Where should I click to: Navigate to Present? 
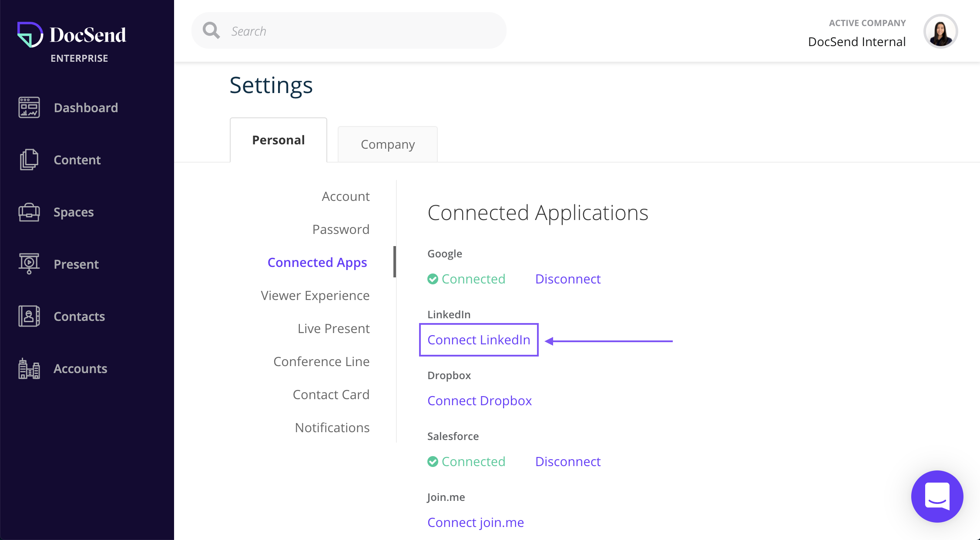click(77, 264)
